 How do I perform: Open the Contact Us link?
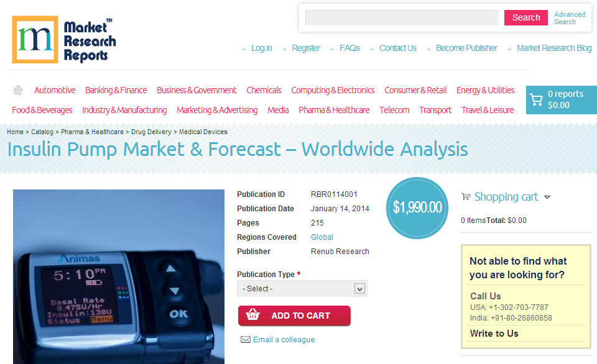click(398, 48)
